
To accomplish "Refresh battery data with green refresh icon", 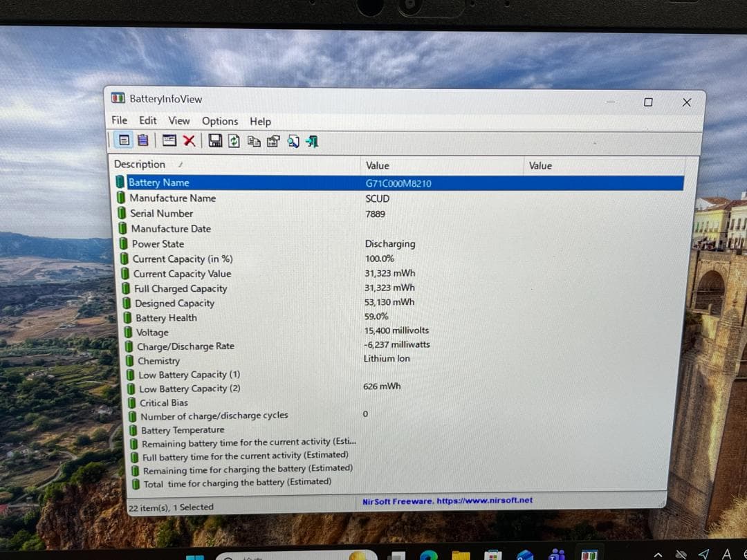I will tap(234, 142).
